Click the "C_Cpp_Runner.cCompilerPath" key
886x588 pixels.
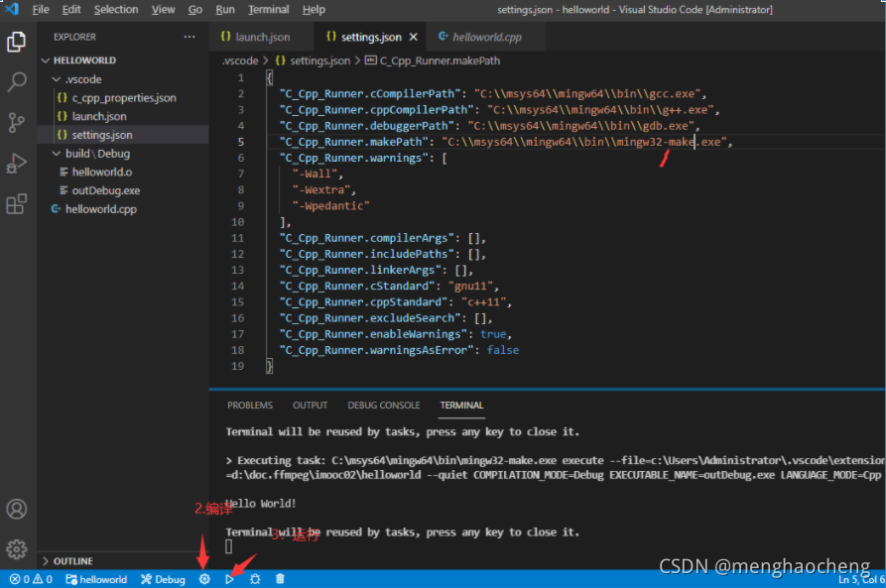(x=373, y=94)
